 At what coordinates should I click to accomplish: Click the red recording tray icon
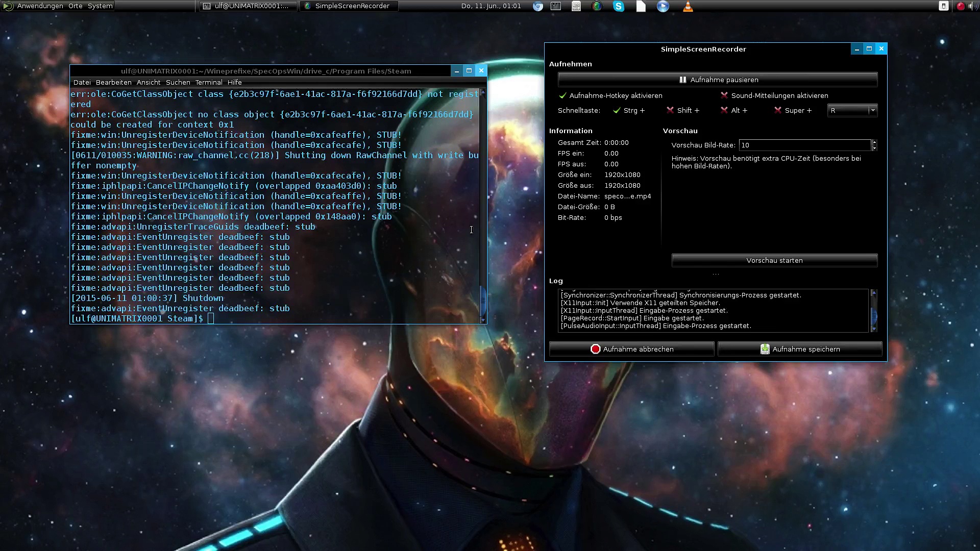coord(960,6)
